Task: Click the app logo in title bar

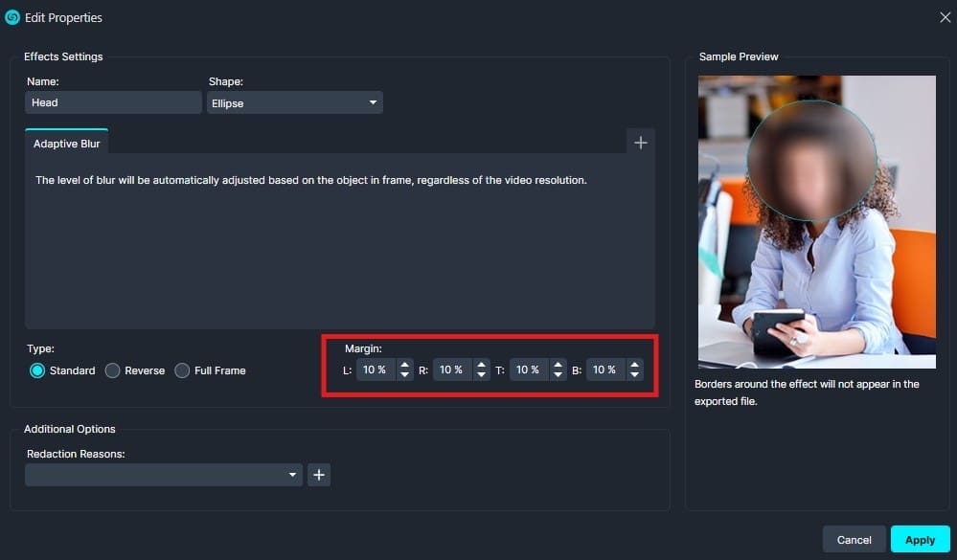Action: point(12,17)
